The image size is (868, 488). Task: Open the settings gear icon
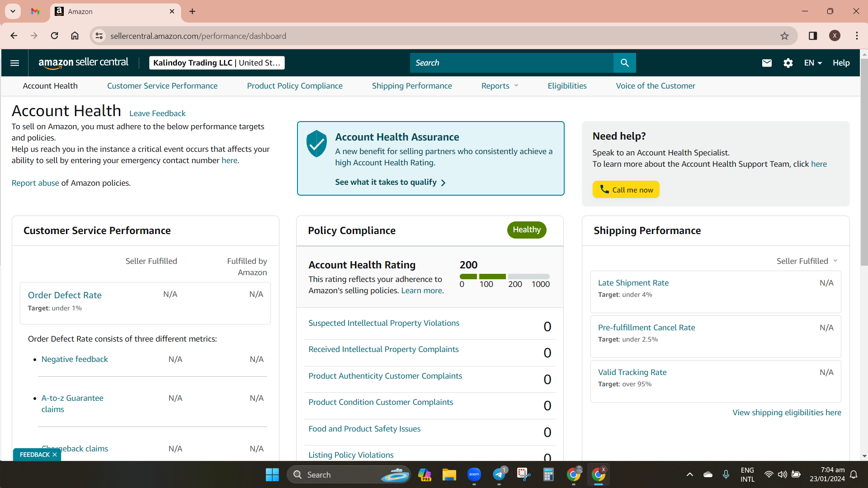(x=788, y=63)
